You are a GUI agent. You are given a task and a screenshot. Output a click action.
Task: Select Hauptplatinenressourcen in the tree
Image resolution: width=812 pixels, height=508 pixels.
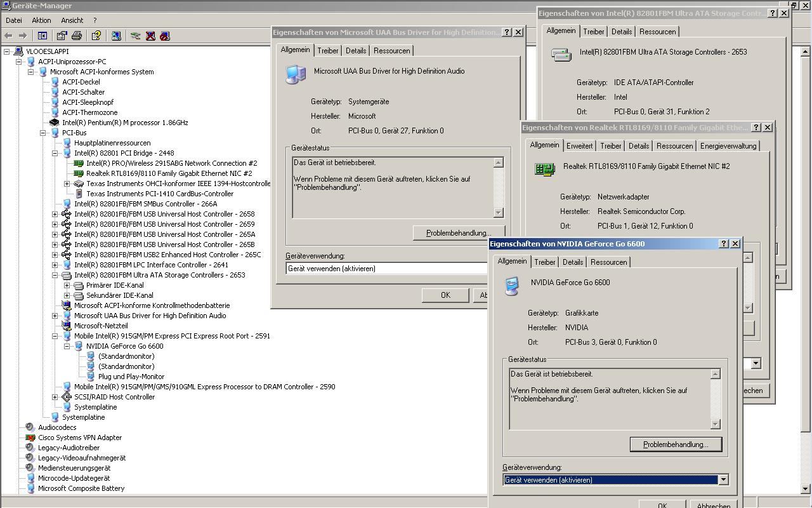(112, 143)
